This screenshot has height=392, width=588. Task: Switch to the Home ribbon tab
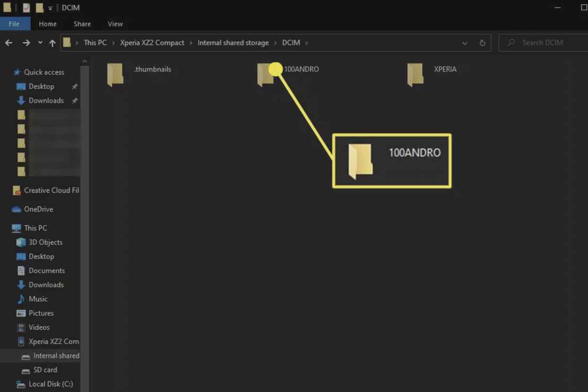(x=47, y=24)
